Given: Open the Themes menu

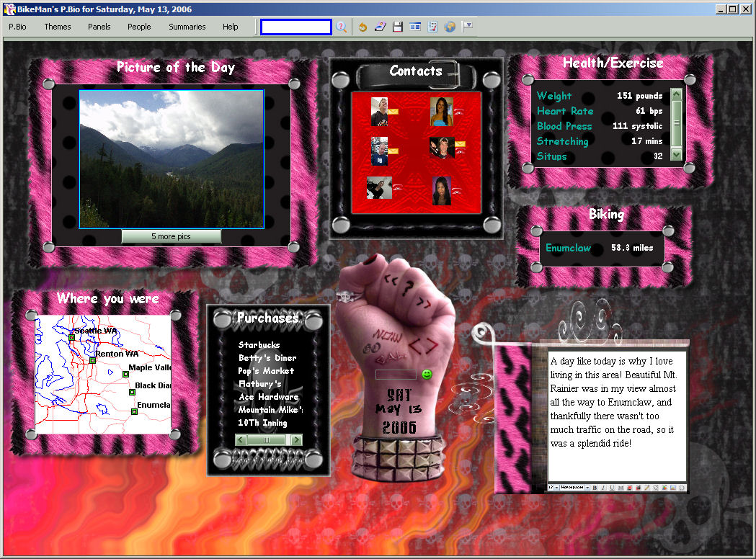Looking at the screenshot, I should 58,27.
